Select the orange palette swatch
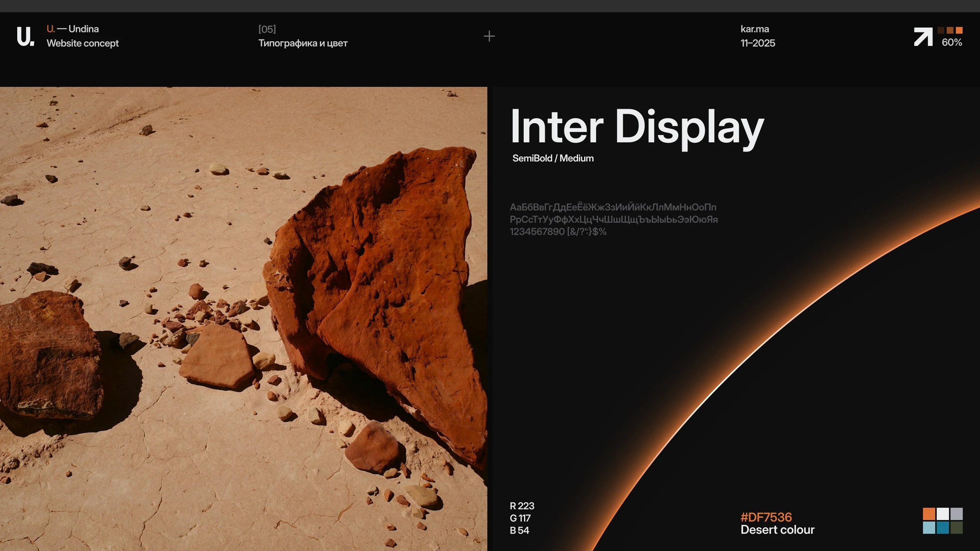This screenshot has width=980, height=551. 929,514
